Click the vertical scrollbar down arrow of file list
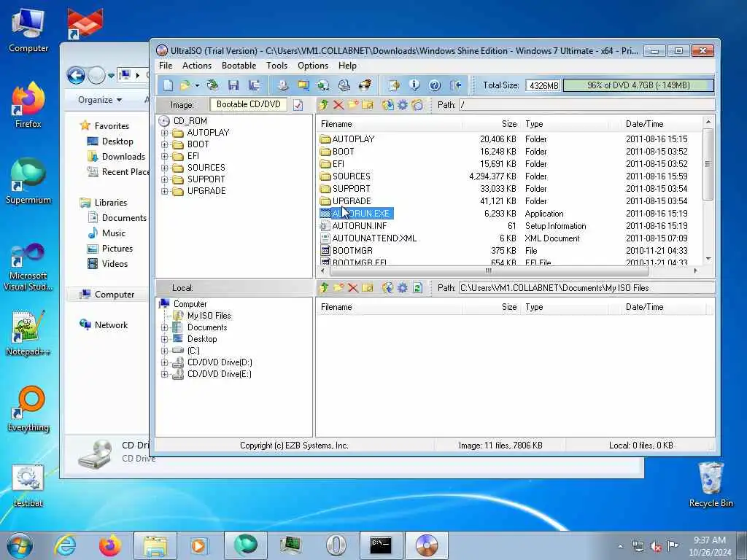The width and height of the screenshot is (747, 560). 708,259
